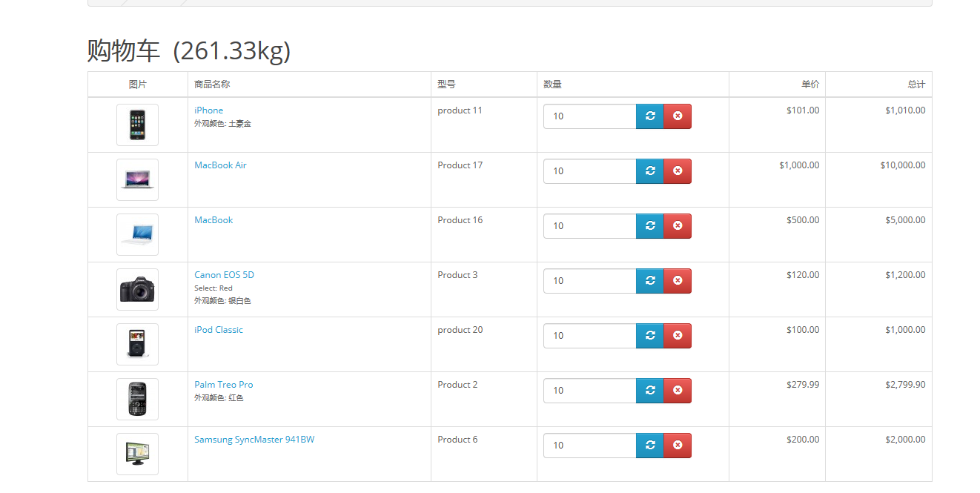Image resolution: width=980 pixels, height=493 pixels.
Task: Focus the Palm Treo Pro quantity field
Action: pyautogui.click(x=590, y=391)
